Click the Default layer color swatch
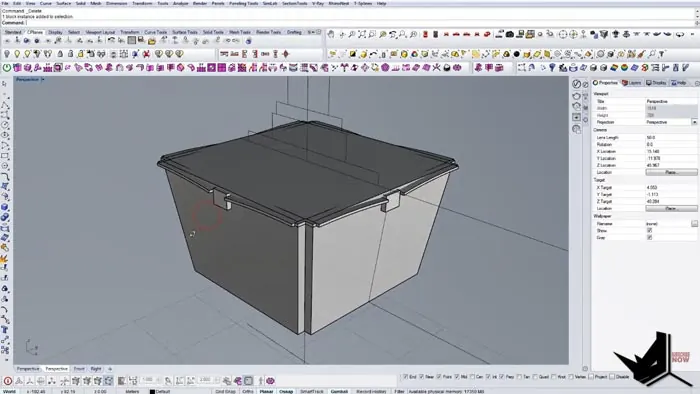700x394 pixels. (152, 392)
